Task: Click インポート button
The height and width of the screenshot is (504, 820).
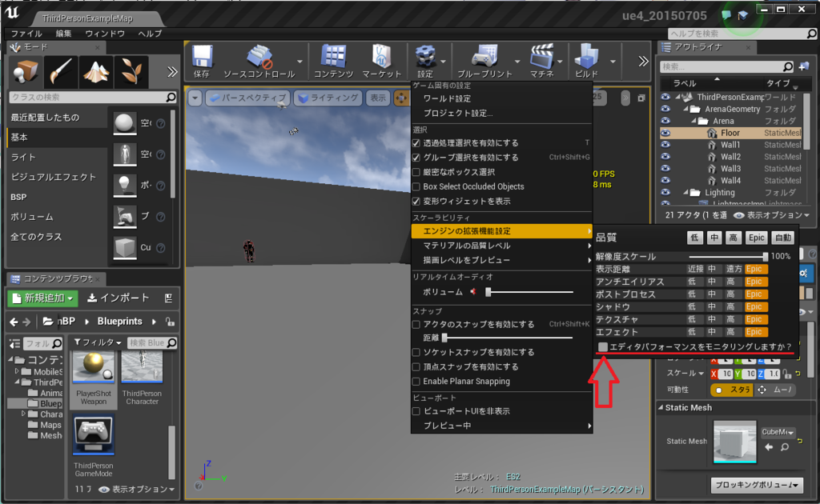Action: coord(119,298)
